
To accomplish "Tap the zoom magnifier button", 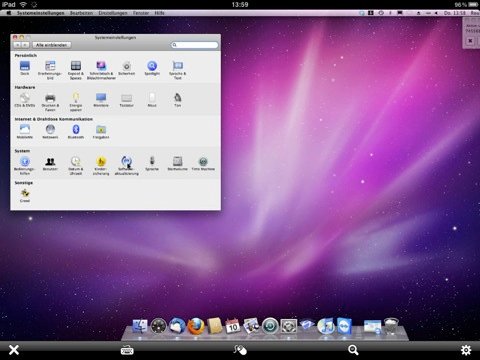I will (353, 350).
